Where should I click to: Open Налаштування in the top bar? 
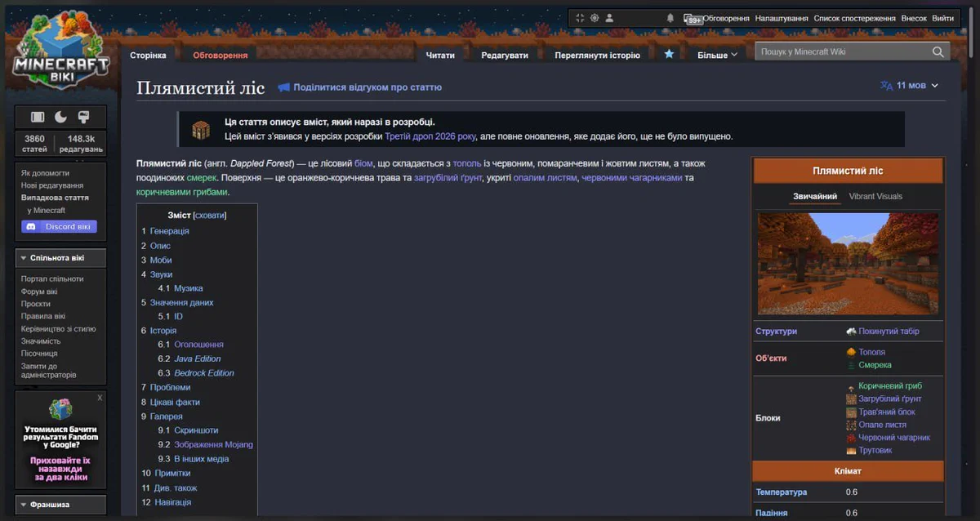pyautogui.click(x=782, y=18)
